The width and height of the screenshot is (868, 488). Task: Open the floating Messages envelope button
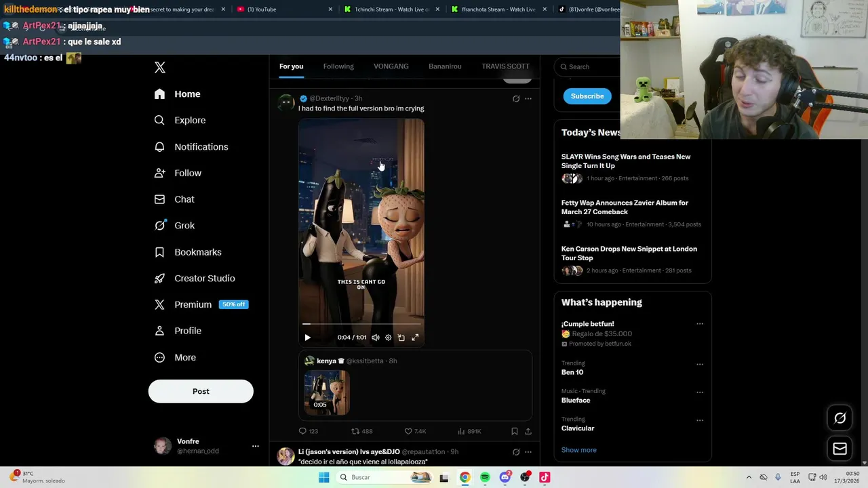coord(840,449)
